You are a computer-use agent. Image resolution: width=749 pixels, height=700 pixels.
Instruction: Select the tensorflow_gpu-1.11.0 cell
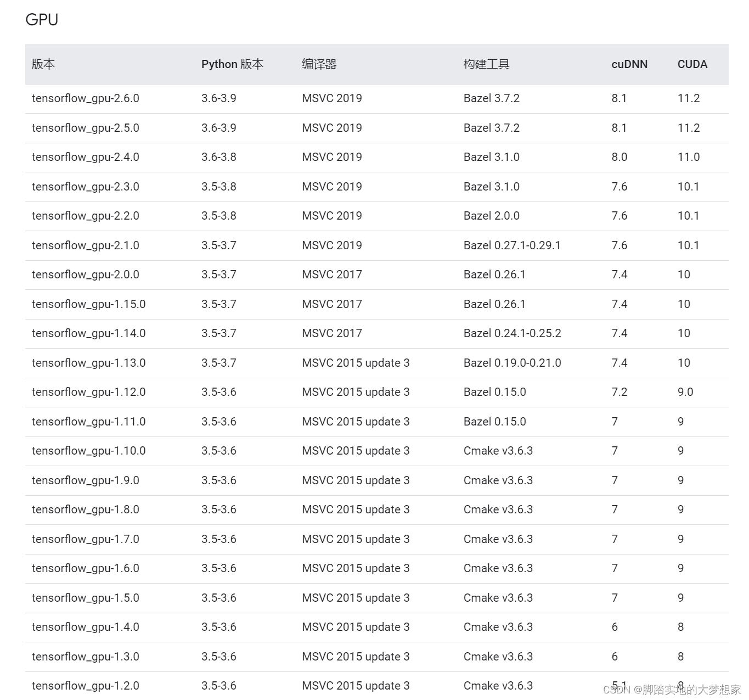click(x=89, y=422)
